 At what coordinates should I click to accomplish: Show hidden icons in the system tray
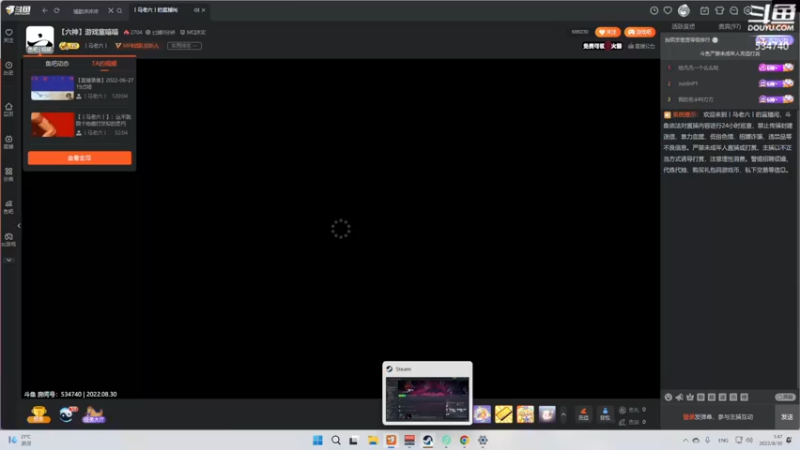(x=685, y=440)
